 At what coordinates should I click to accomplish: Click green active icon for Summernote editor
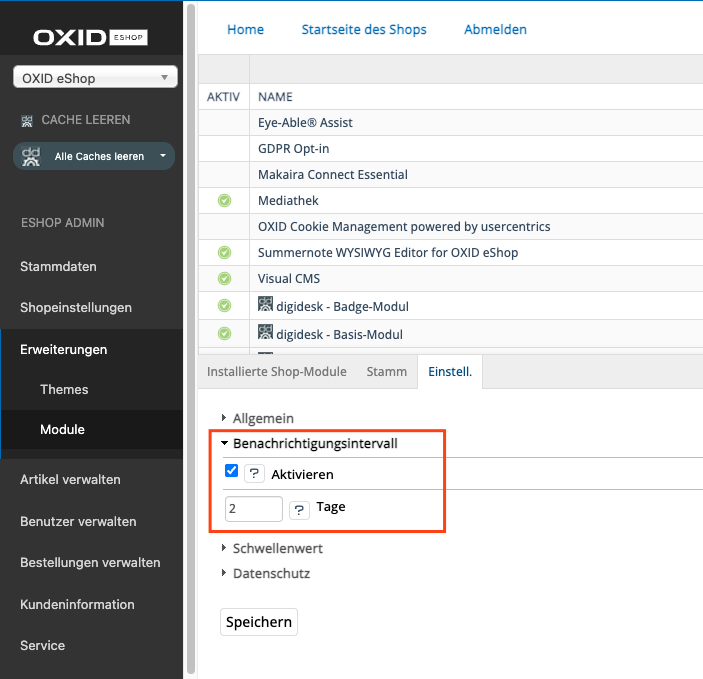click(224, 253)
